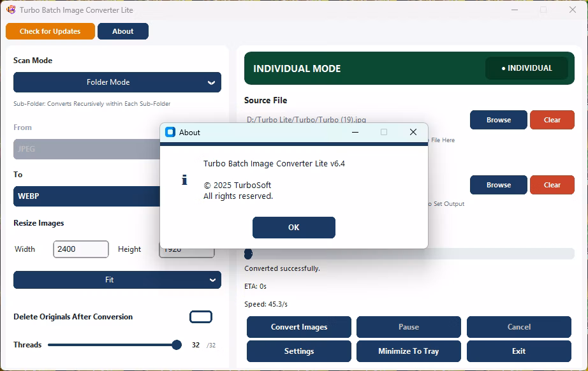
Task: Click the conversion progress bar
Action: [409, 254]
